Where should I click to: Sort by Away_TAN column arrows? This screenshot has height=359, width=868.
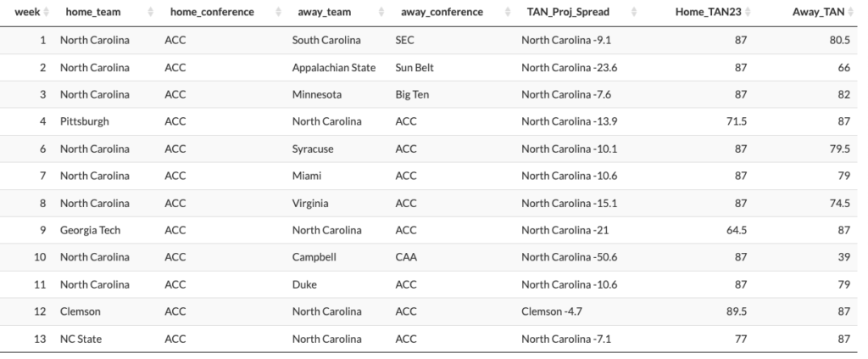(x=851, y=12)
